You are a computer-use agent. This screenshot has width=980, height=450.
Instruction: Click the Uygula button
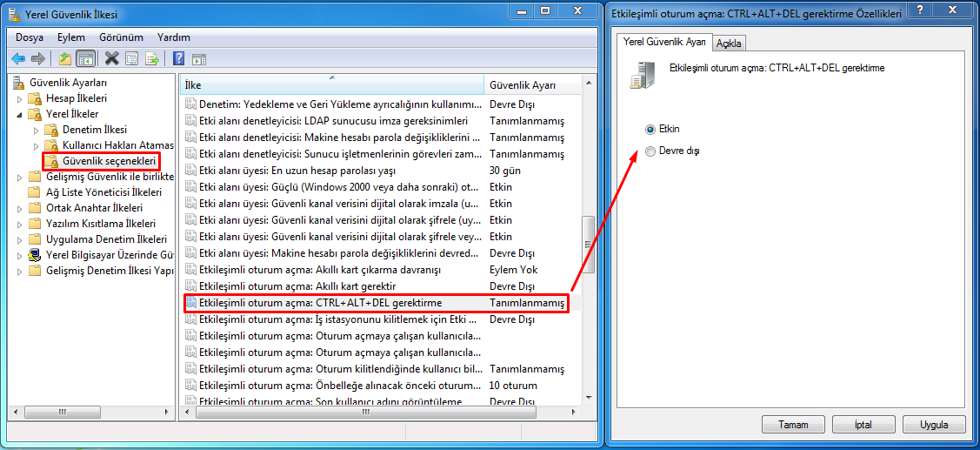tap(933, 425)
